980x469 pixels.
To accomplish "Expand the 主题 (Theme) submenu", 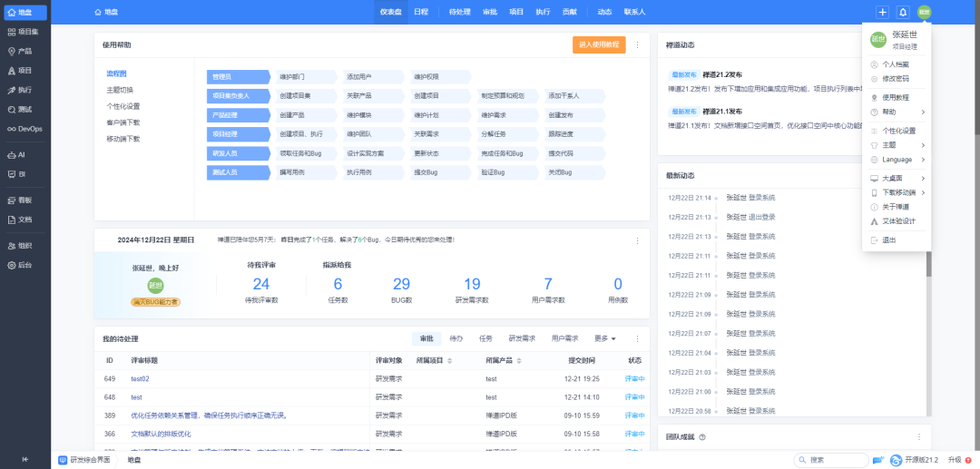I will point(897,145).
